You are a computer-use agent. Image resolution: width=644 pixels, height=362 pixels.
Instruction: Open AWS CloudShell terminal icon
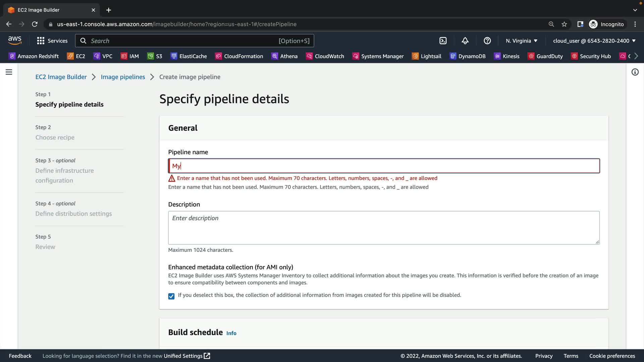(x=443, y=41)
